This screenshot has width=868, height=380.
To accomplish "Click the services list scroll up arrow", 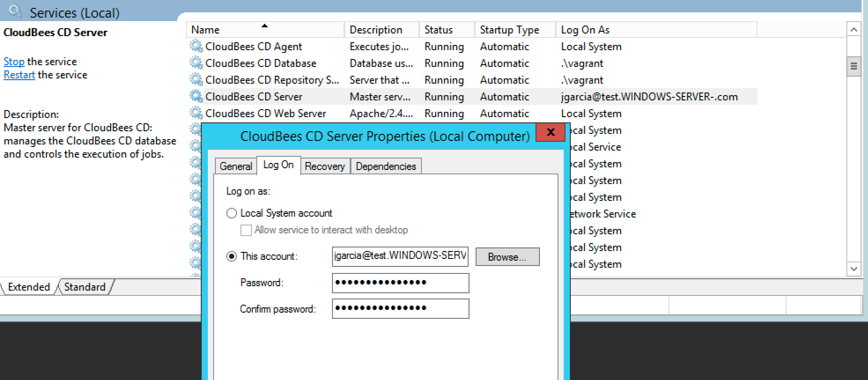I will click(x=853, y=30).
